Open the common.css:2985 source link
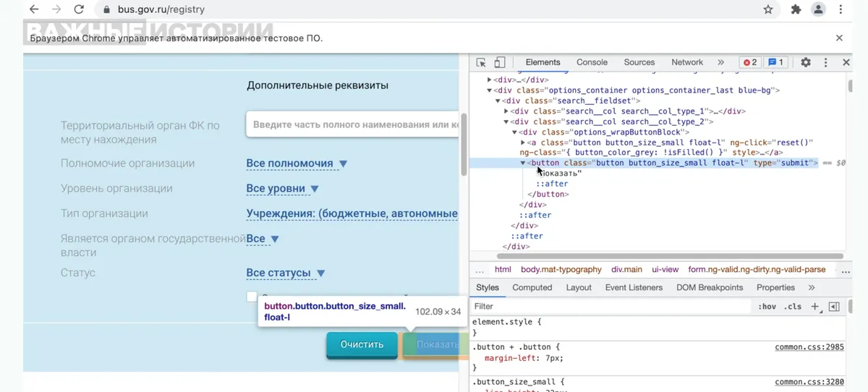868x392 pixels. 809,347
